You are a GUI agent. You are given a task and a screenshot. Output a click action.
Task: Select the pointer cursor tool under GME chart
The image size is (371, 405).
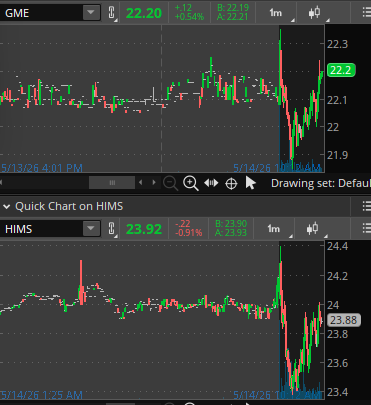pyautogui.click(x=250, y=183)
